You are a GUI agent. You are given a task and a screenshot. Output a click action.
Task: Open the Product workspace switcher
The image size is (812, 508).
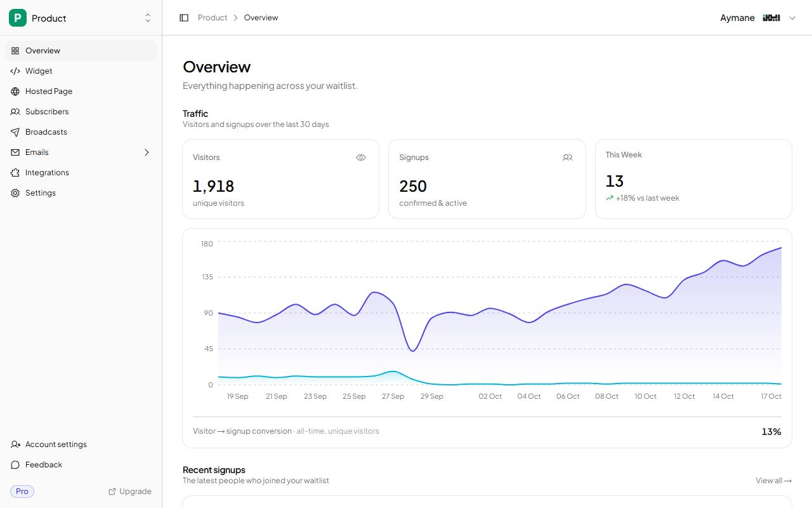[x=81, y=18]
